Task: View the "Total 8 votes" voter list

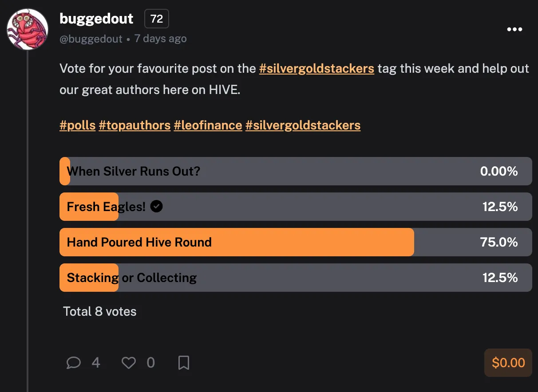Action: point(100,311)
